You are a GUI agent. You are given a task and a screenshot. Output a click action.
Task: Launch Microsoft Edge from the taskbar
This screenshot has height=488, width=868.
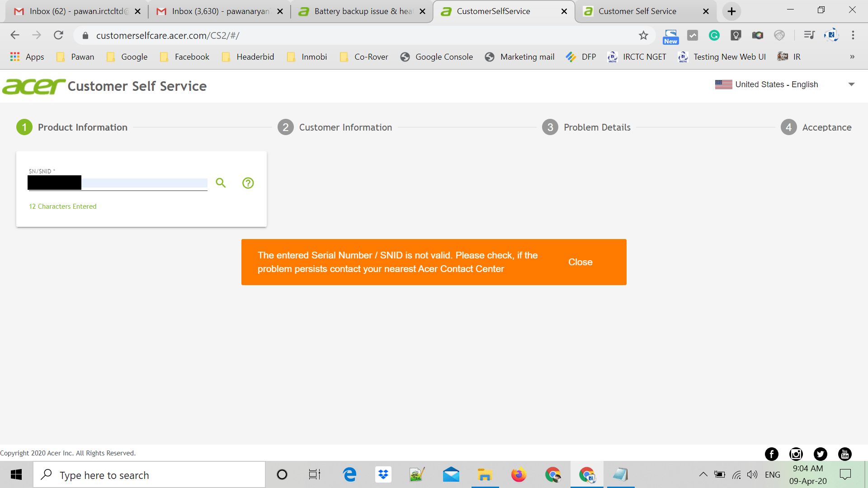coord(349,474)
